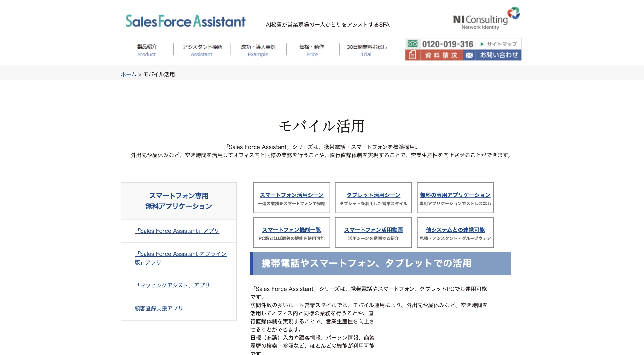Click the green arrow beside サイトマップ
Image resolution: width=644 pixels, height=355 pixels.
(482, 44)
